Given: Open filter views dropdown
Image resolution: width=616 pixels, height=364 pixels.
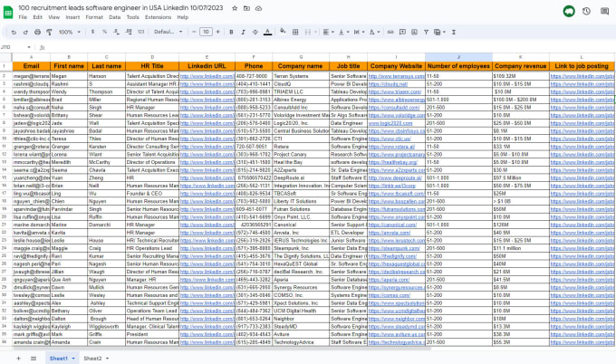Looking at the screenshot, I should (x=439, y=33).
